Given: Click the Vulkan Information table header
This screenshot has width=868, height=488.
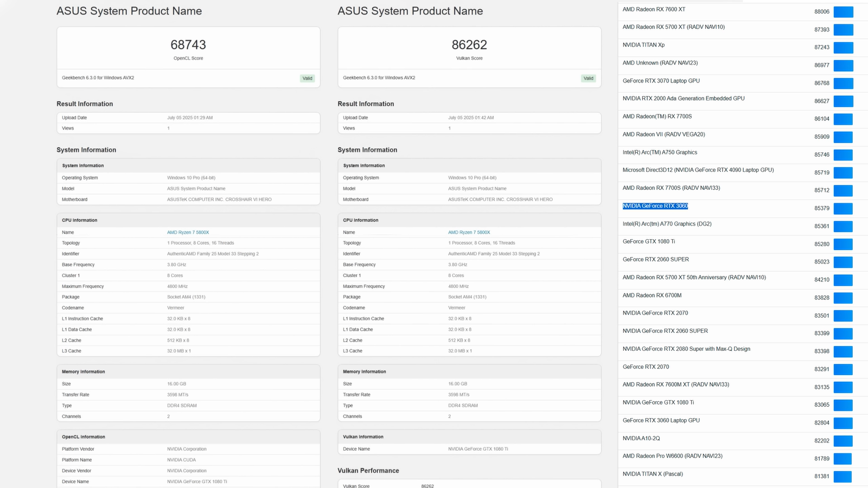Looking at the screenshot, I should (363, 437).
